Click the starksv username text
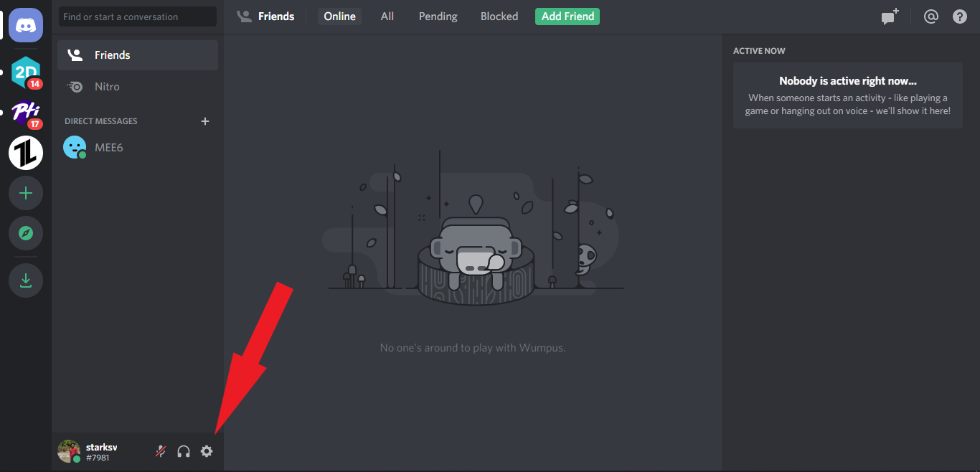The width and height of the screenshot is (980, 472). point(101,447)
